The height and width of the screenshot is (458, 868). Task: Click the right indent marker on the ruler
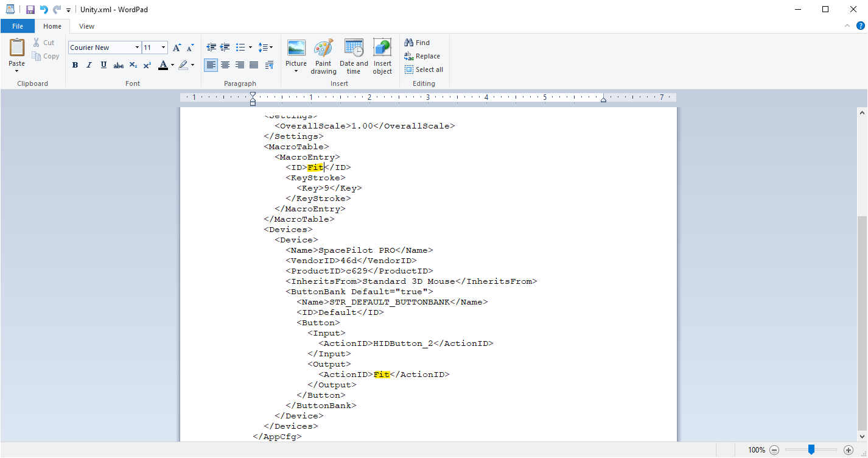tap(603, 99)
